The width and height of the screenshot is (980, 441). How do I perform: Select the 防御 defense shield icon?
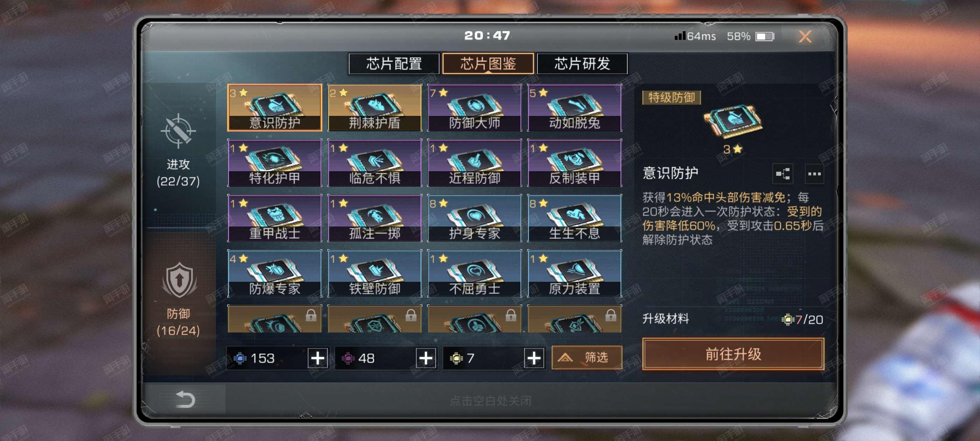coord(179,281)
